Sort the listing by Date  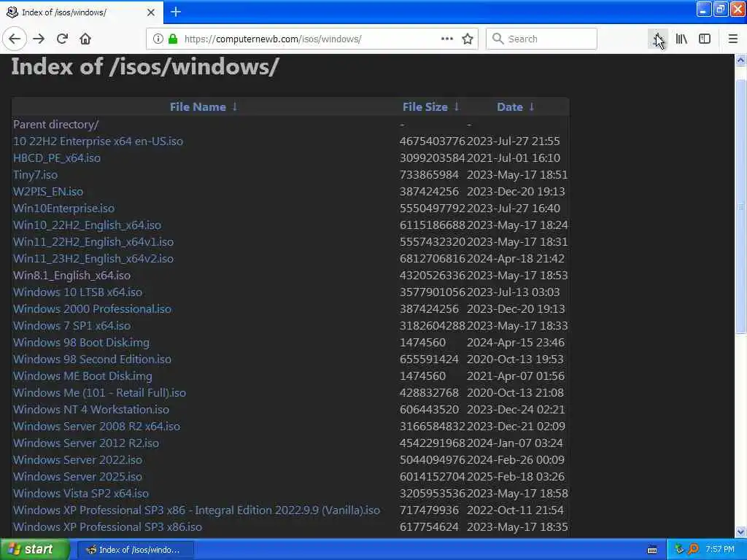[x=510, y=106]
